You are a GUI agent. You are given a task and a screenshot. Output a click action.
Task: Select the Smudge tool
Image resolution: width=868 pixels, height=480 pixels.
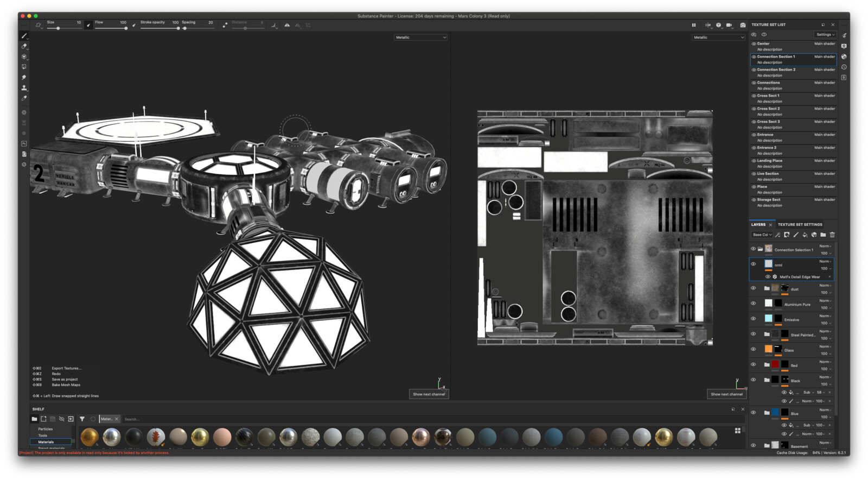[24, 77]
